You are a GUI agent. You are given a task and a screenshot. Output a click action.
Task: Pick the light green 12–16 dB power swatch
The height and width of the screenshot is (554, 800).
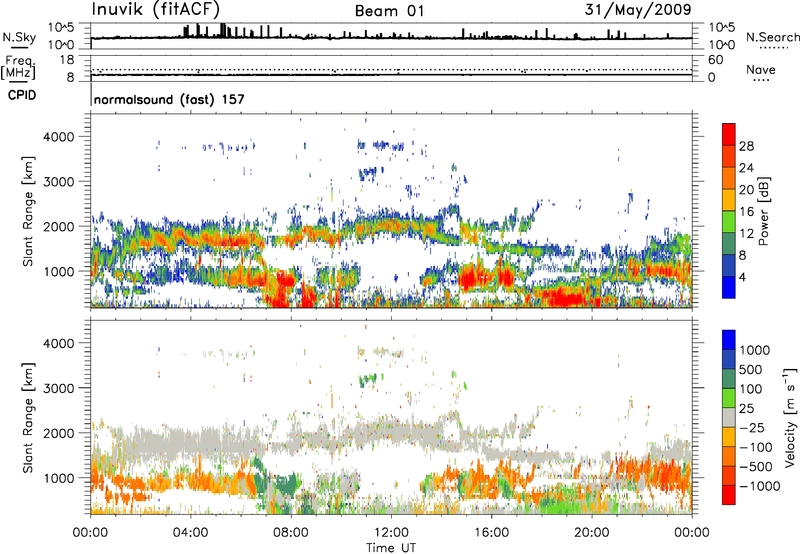729,221
